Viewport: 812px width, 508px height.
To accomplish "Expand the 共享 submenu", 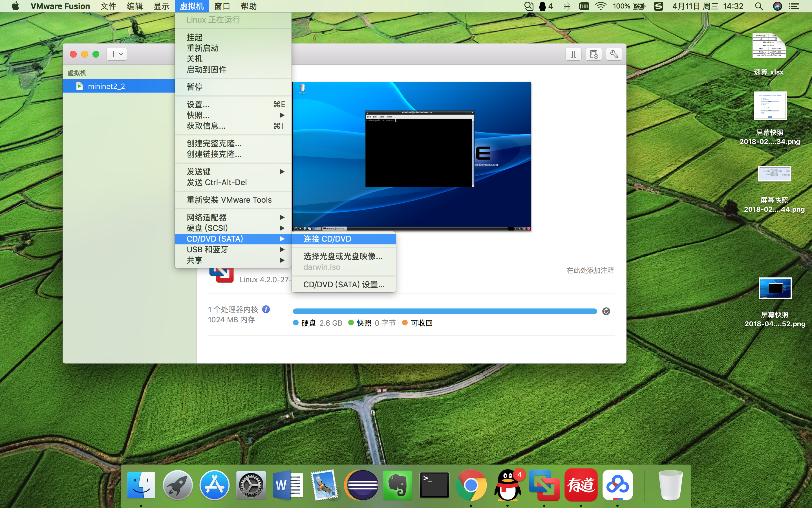I will (x=233, y=260).
